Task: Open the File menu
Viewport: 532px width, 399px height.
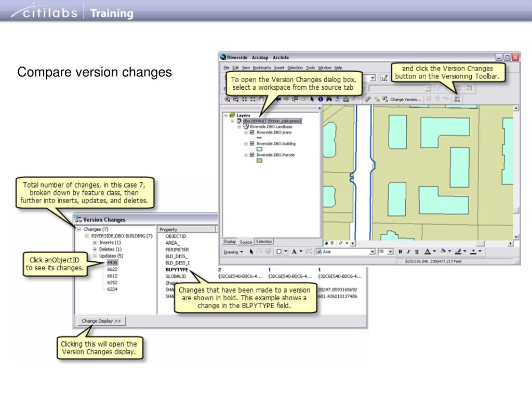Action: (227, 68)
